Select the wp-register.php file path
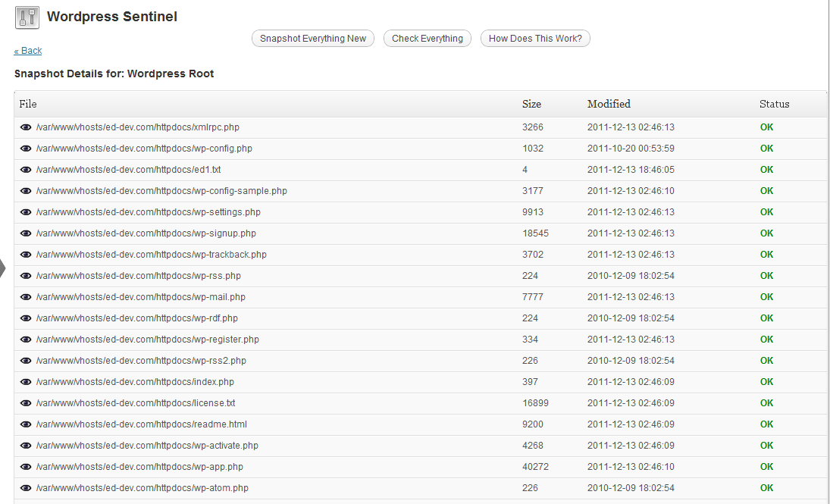Viewport: 830px width, 504px height. 148,340
